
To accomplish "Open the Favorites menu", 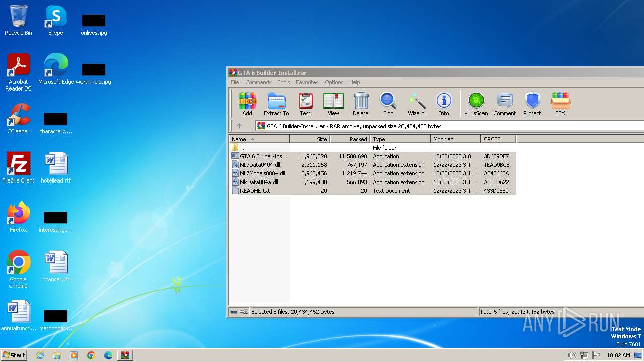I will (x=307, y=82).
